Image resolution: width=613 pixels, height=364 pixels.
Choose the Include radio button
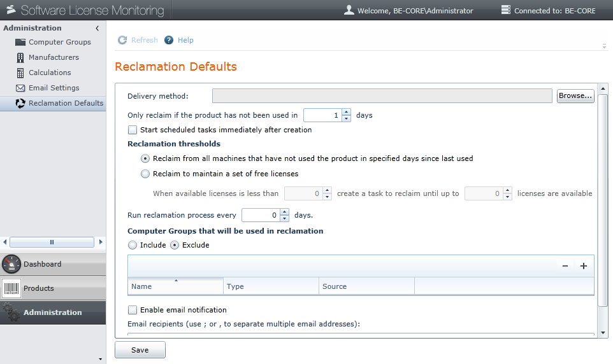[x=133, y=245]
